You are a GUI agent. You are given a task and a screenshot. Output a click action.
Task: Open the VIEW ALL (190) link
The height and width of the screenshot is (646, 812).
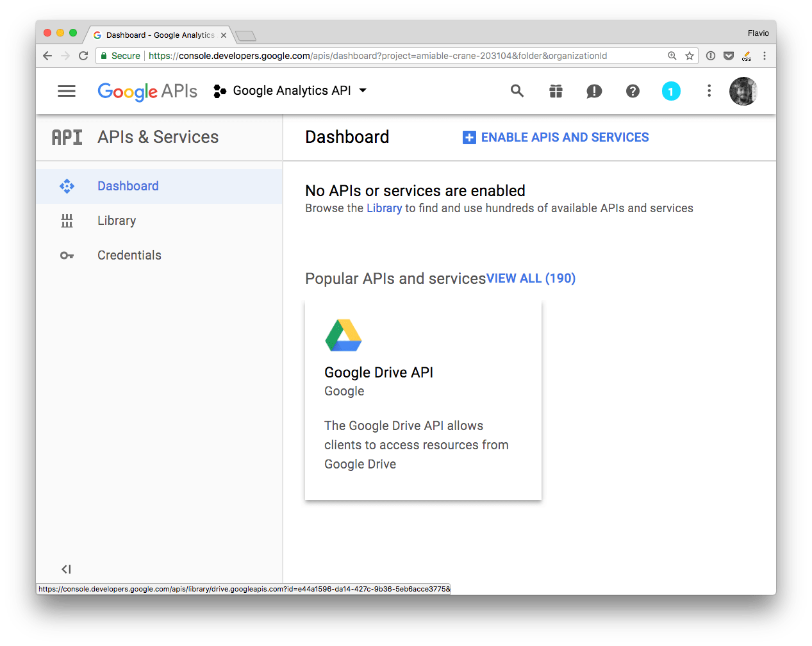pyautogui.click(x=531, y=278)
